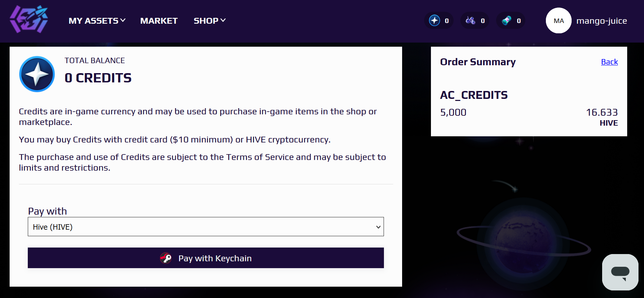Expand the SHOP dropdown menu
The image size is (644, 298).
210,21
